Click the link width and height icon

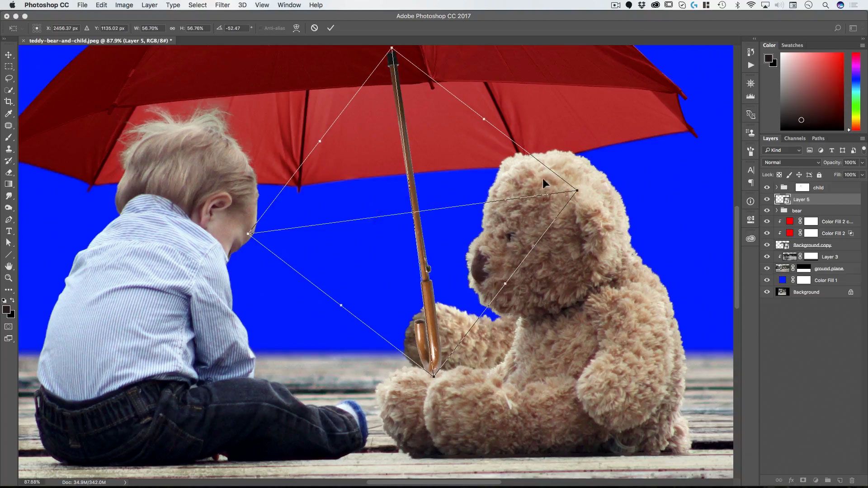pos(172,28)
